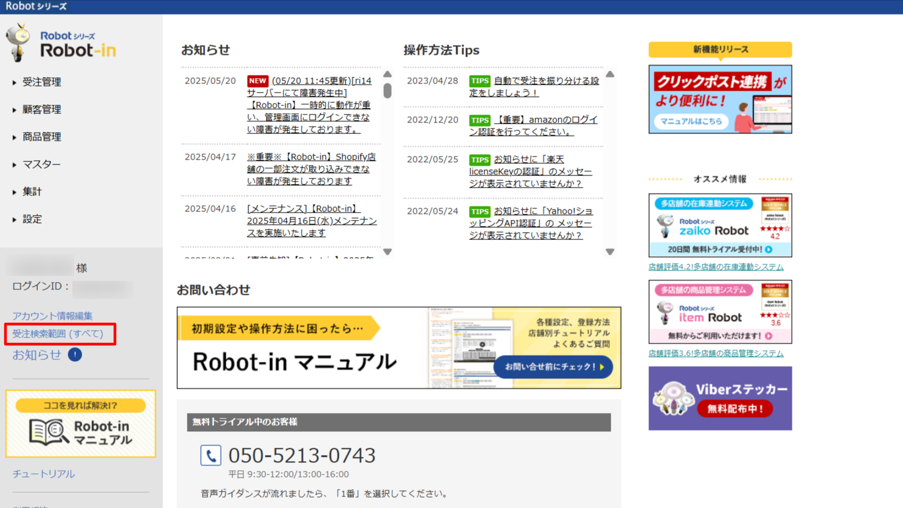Click the Robot シリーズ title in top bar
The image size is (903, 508).
[x=36, y=6]
